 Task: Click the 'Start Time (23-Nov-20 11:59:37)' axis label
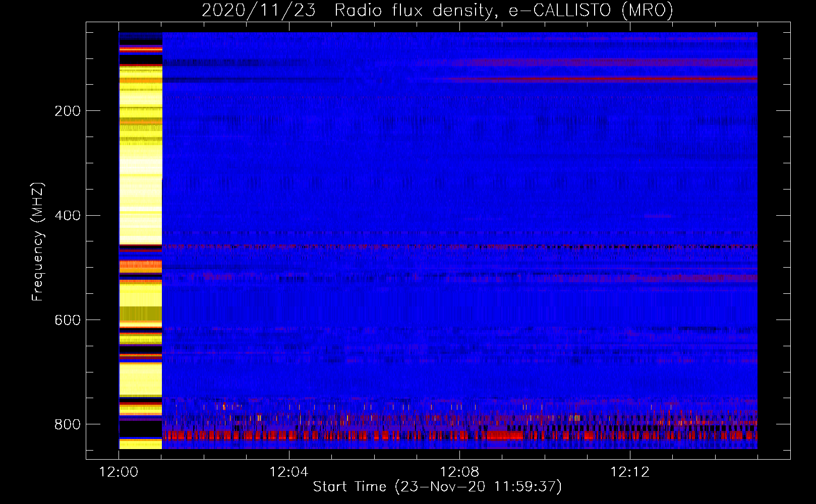point(437,487)
